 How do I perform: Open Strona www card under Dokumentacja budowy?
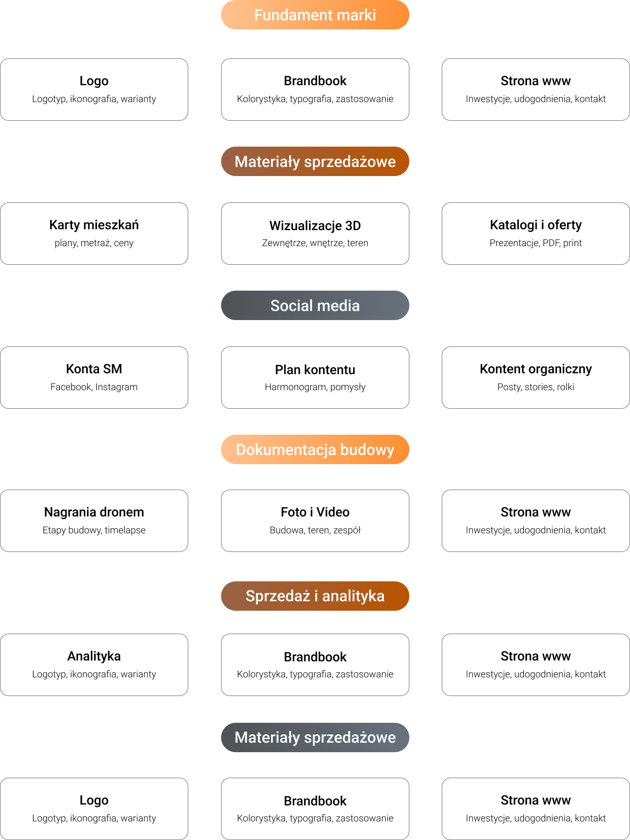point(536,521)
